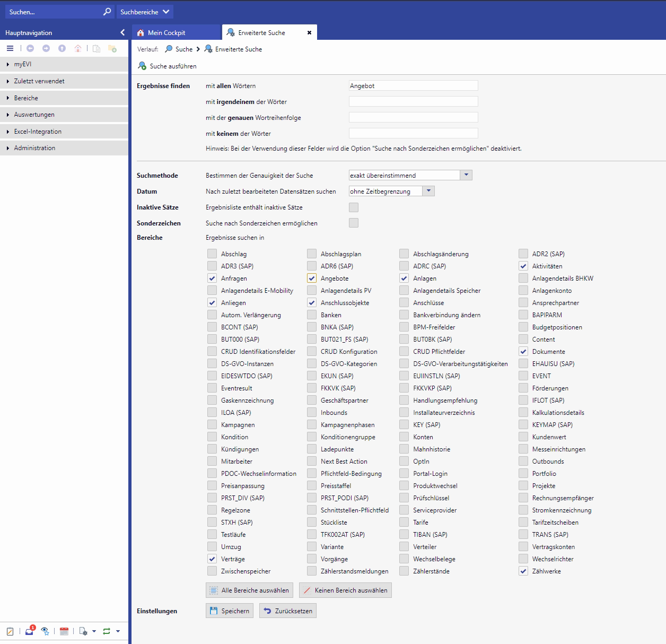
Task: Click the magnifier search icon in search box
Action: coord(107,12)
